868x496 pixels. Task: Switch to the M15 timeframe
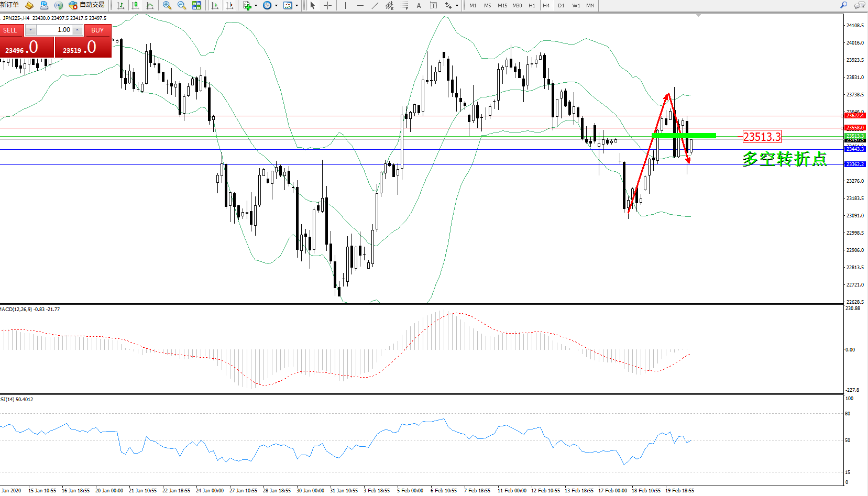(502, 5)
